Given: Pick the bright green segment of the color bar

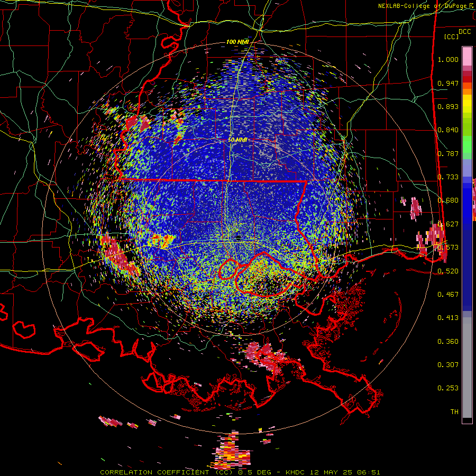Looking at the screenshot, I should click(x=467, y=144).
